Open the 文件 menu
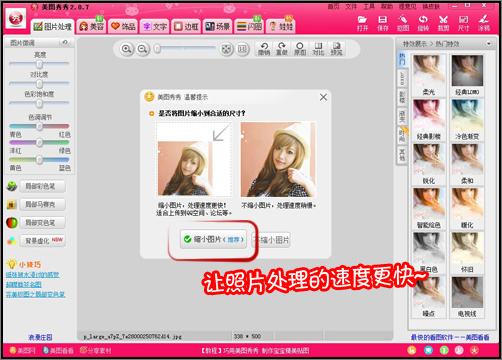Viewport: 502px width, 360px height. [351, 7]
